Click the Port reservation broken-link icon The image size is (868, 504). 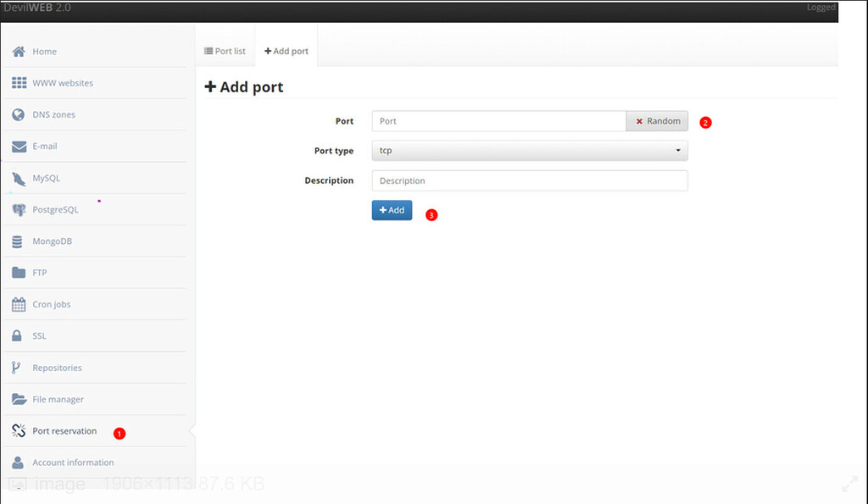(x=19, y=430)
